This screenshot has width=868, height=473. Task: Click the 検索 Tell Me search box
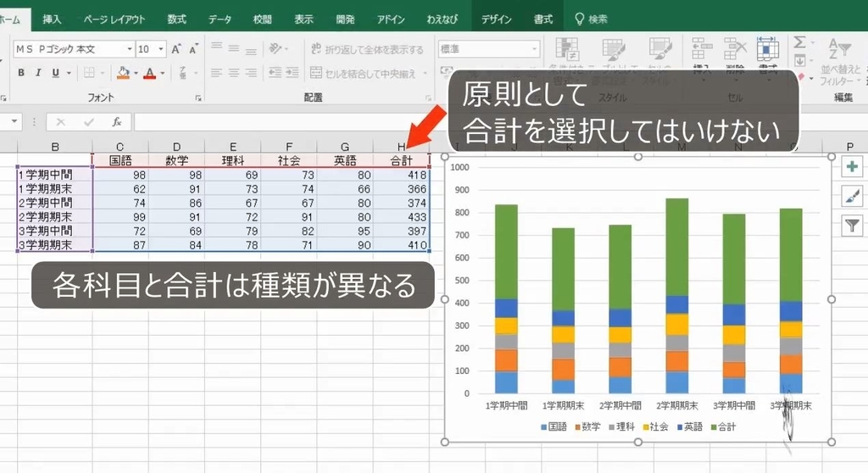coord(591,19)
